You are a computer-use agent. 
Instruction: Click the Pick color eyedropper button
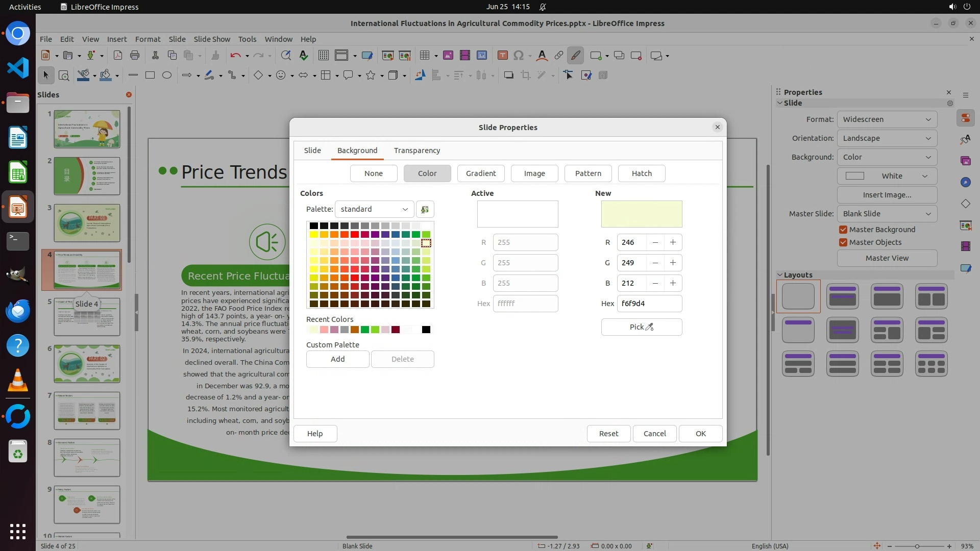[x=641, y=327]
